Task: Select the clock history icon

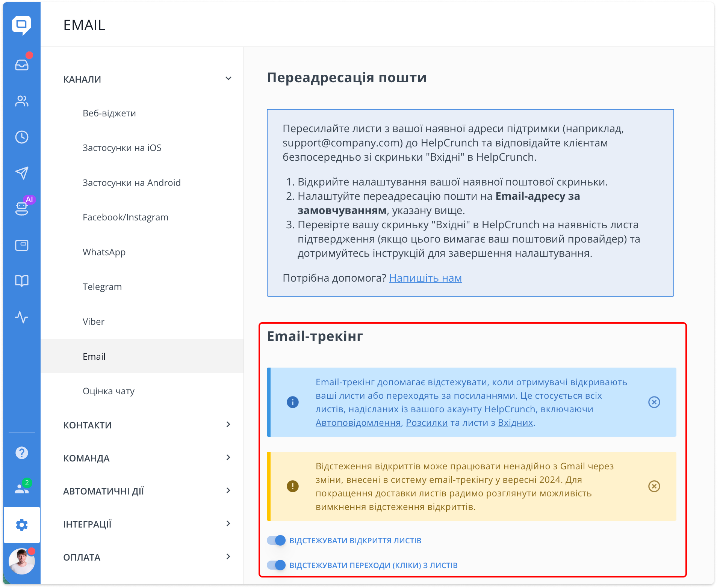Action: point(22,137)
